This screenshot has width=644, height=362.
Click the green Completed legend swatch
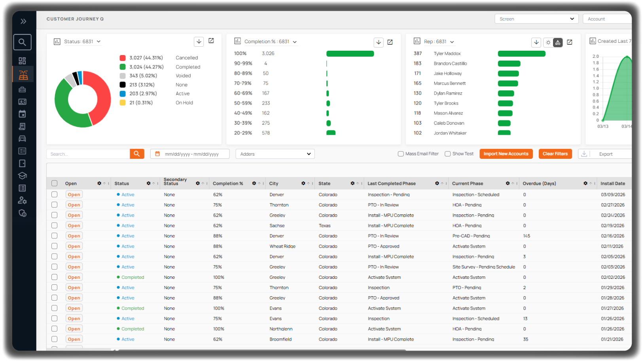[x=123, y=67]
